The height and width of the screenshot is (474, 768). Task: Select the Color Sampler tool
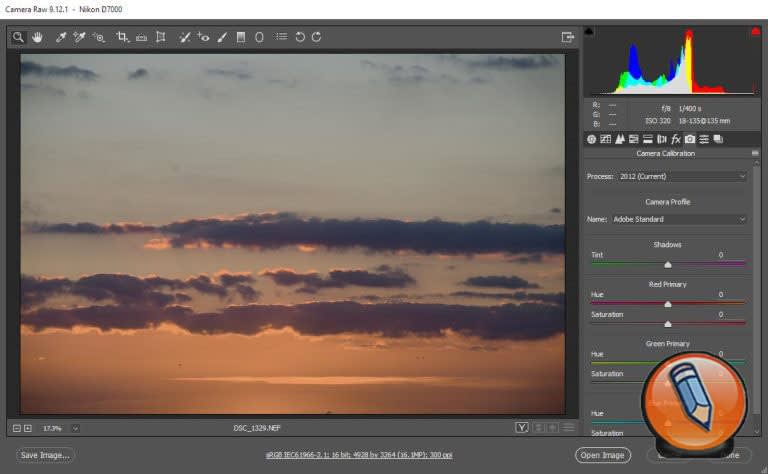(x=79, y=37)
